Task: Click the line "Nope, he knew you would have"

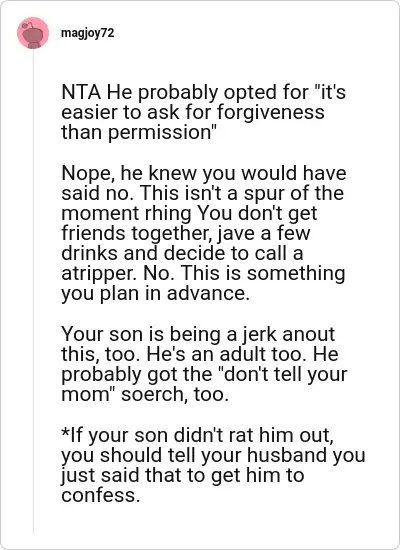Action: 204,173
